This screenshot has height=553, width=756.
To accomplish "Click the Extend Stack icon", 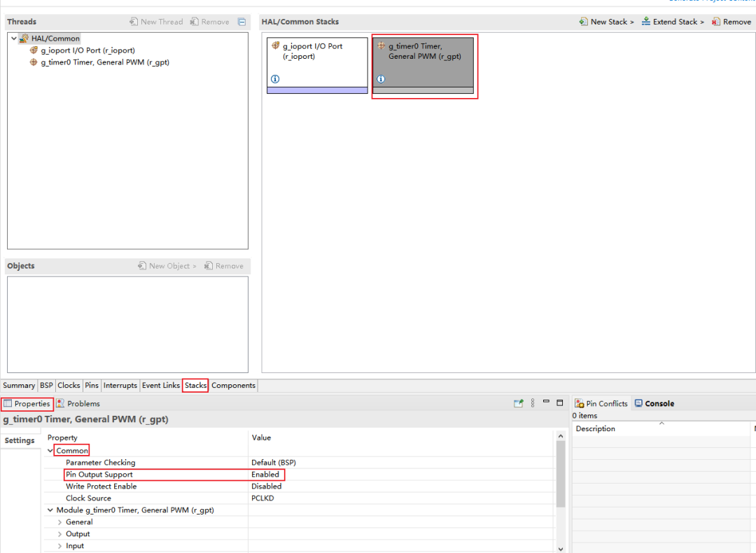I will point(645,22).
